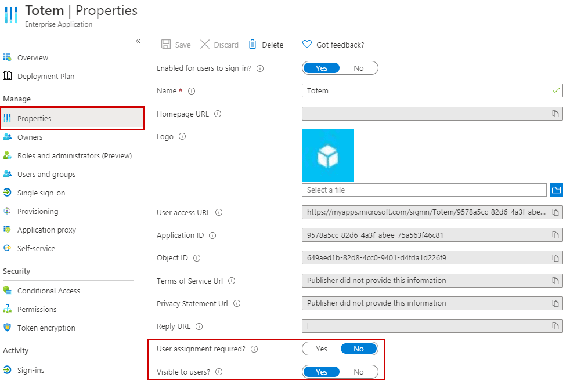
Task: Click the Got feedback heart icon
Action: click(x=306, y=44)
